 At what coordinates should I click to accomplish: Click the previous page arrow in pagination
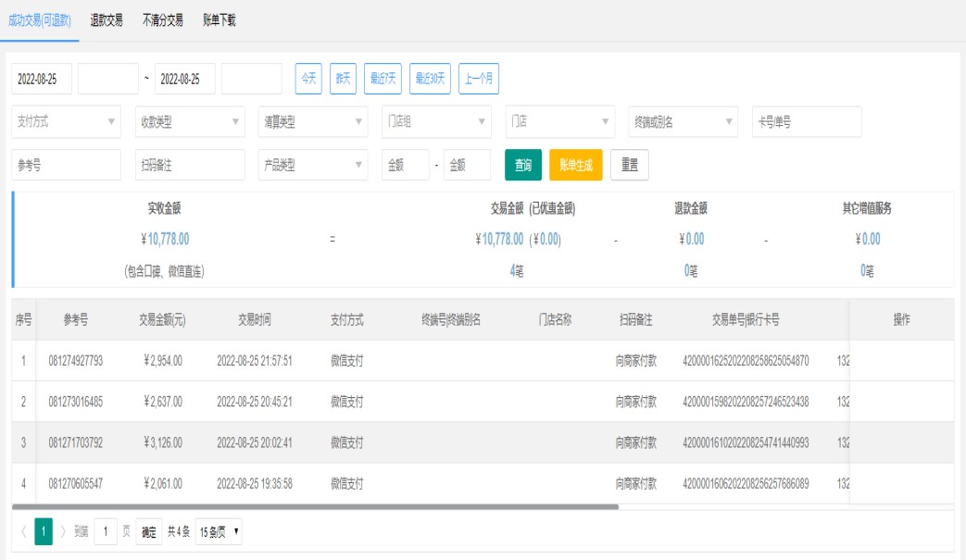coord(23,531)
